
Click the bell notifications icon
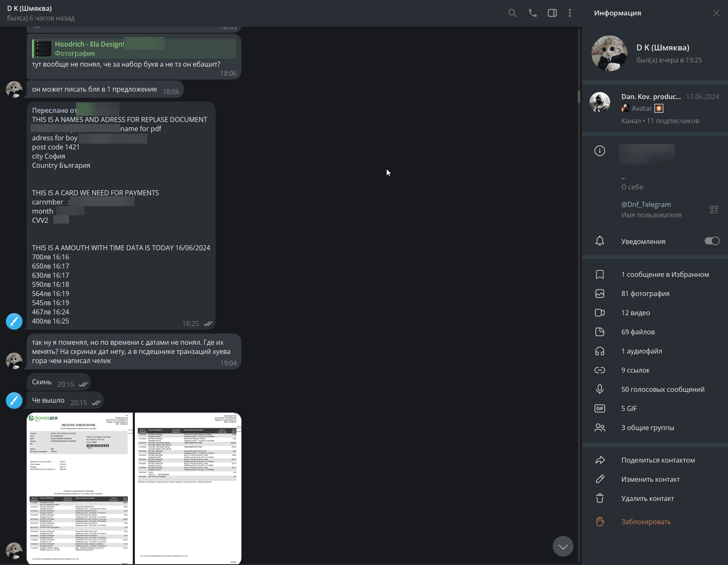pos(600,241)
